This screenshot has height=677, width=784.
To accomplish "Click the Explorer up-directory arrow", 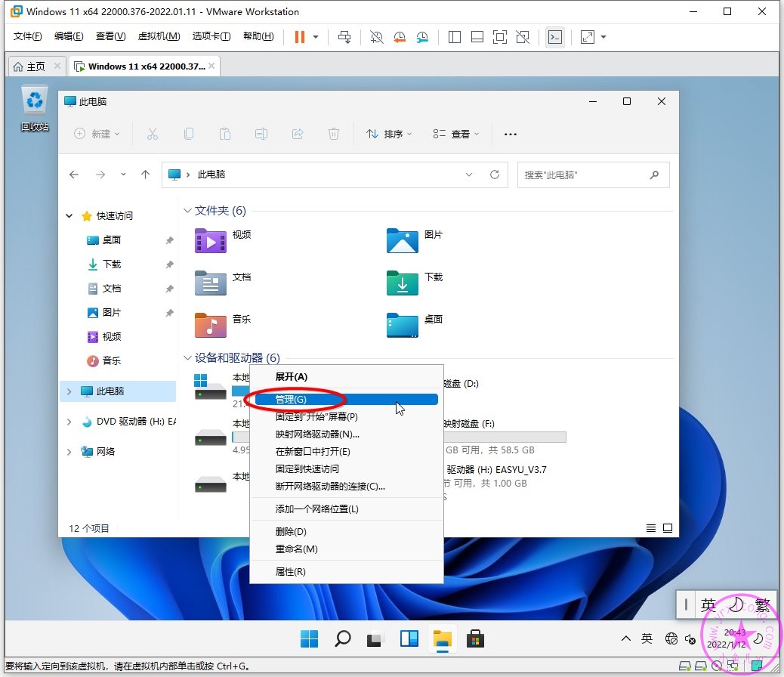I will point(146,174).
